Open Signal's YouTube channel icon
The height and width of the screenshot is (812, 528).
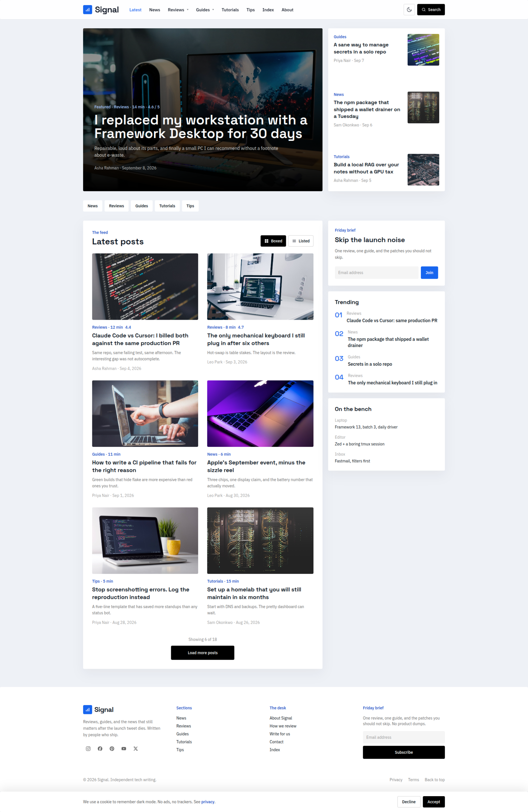(x=124, y=749)
